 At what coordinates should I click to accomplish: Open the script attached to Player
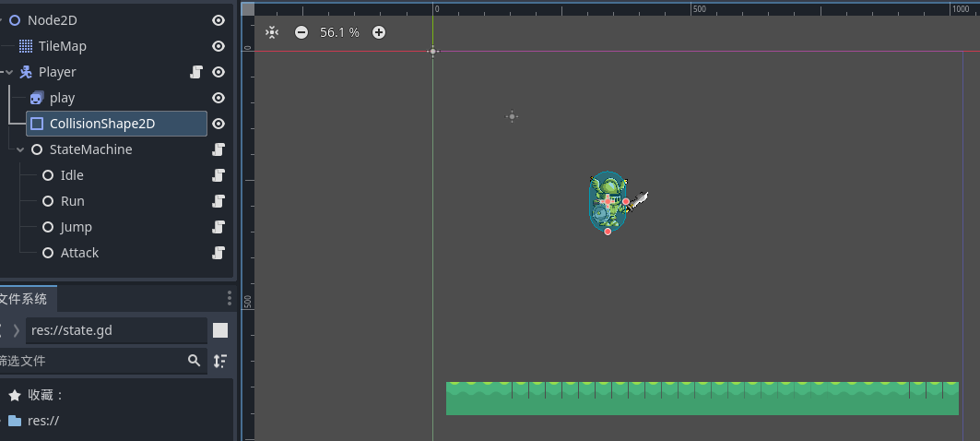196,72
